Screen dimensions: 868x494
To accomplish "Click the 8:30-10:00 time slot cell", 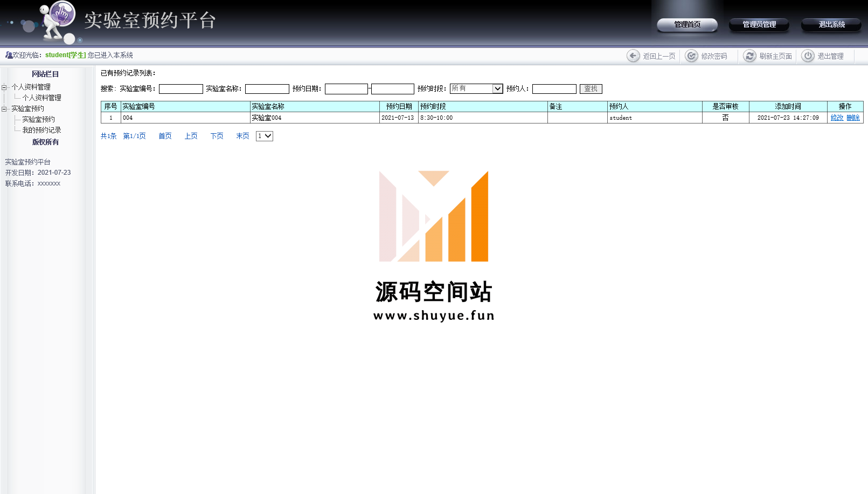I will pos(483,118).
